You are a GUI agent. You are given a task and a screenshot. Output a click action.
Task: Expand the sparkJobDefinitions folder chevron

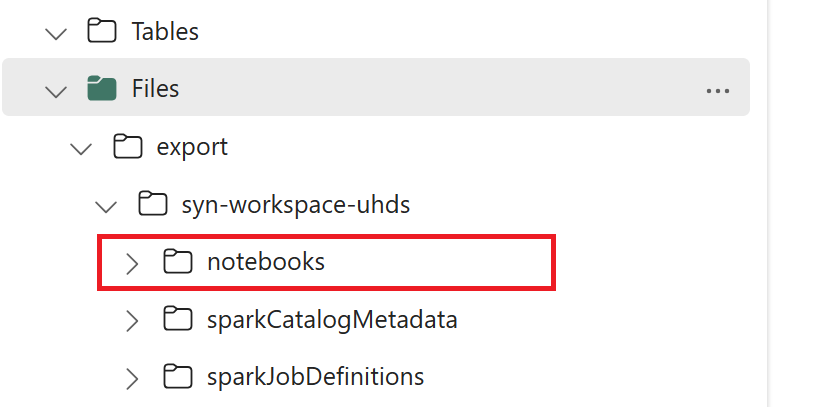click(x=133, y=379)
